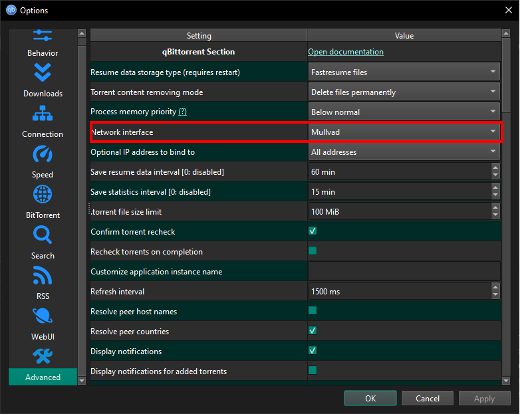Image resolution: width=532 pixels, height=414 pixels.
Task: Open the Search magnifier icon
Action: [x=43, y=235]
